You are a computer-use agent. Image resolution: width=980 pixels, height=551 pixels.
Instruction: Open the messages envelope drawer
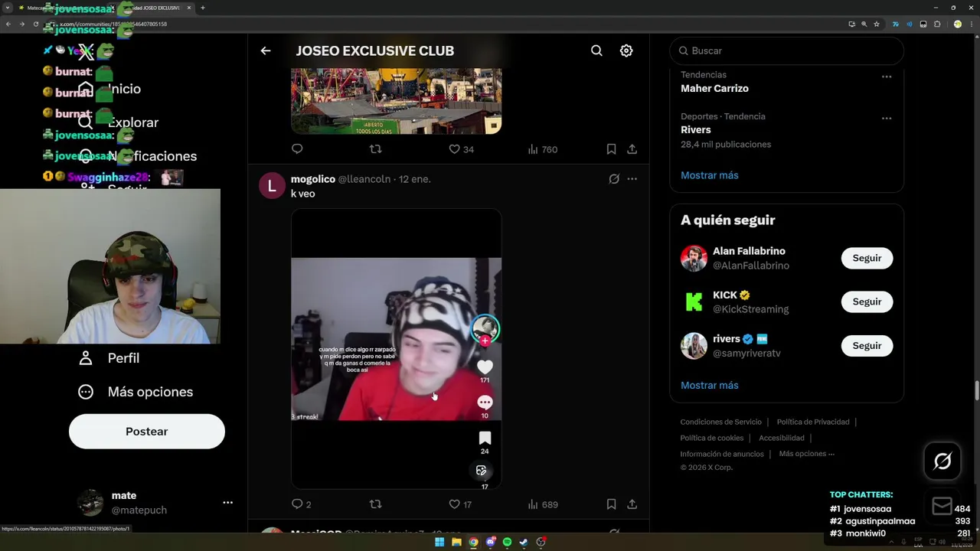click(x=942, y=506)
